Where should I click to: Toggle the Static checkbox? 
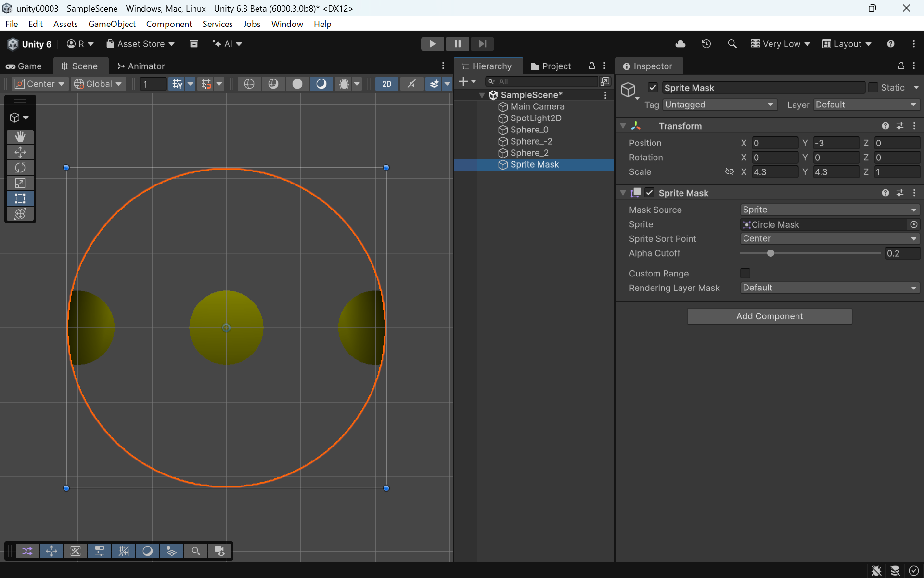[x=873, y=88]
